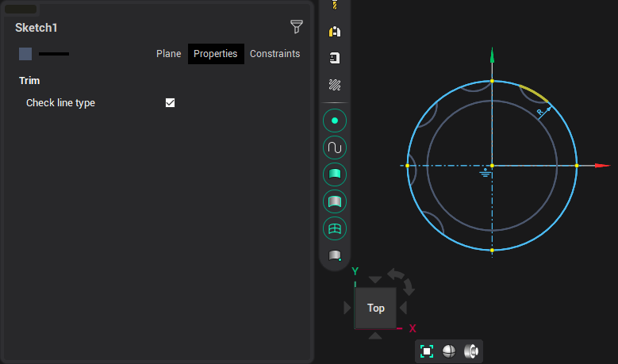Select the point tool circle icon
Image resolution: width=618 pixels, height=364 pixels.
click(335, 121)
